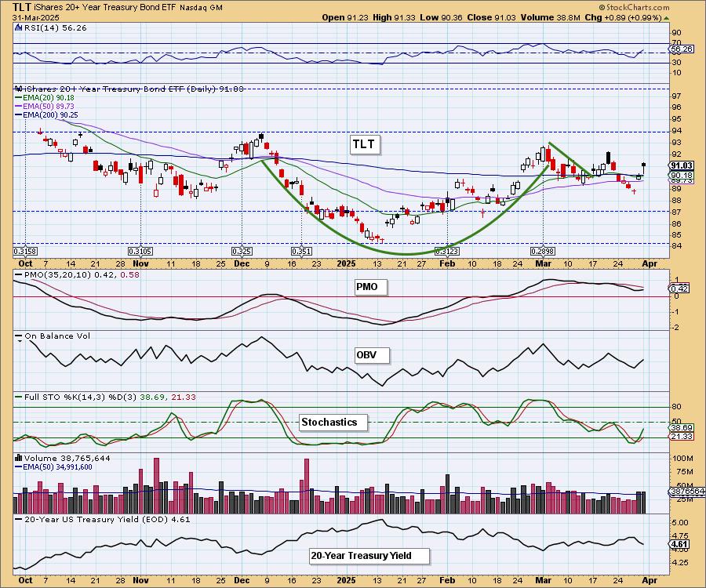Click the Mar label on the upper date axis
706x588 pixels.
(x=543, y=263)
